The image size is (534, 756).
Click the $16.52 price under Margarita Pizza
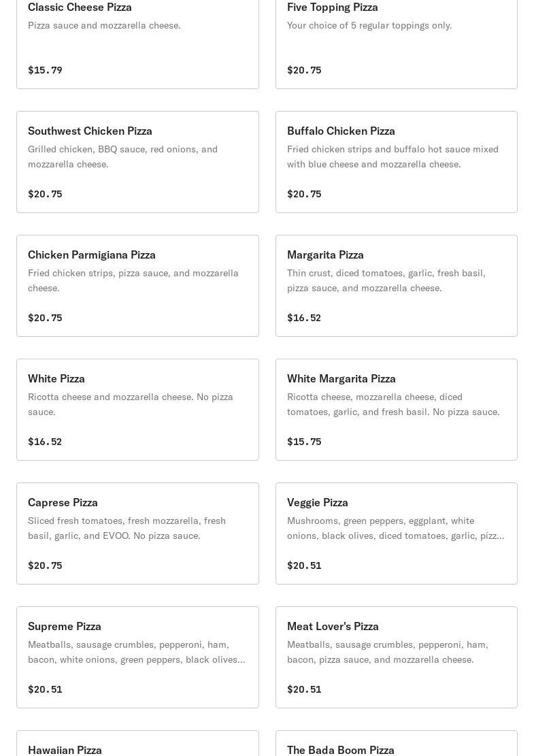tap(304, 318)
